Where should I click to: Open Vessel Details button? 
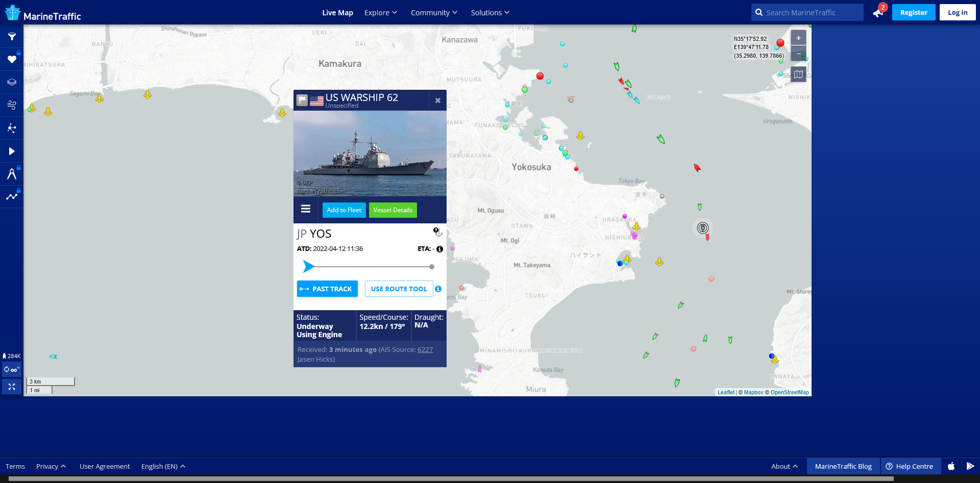393,210
